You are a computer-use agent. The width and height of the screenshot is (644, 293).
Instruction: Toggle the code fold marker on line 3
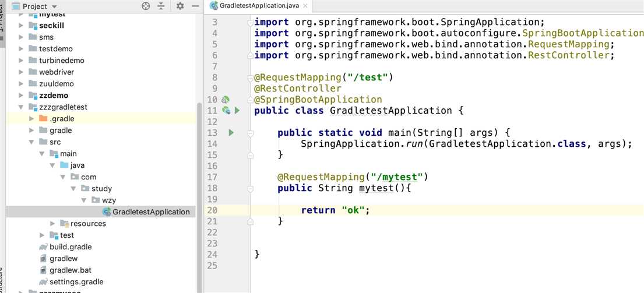point(250,22)
